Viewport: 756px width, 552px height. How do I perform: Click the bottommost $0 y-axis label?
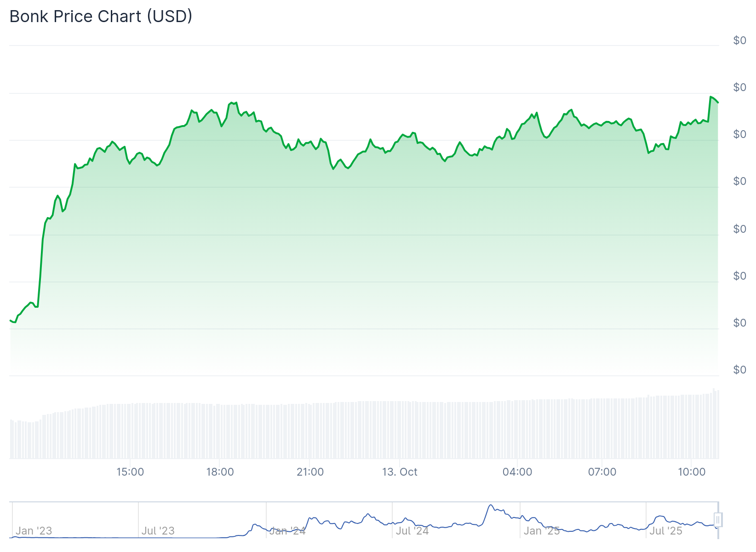click(739, 370)
